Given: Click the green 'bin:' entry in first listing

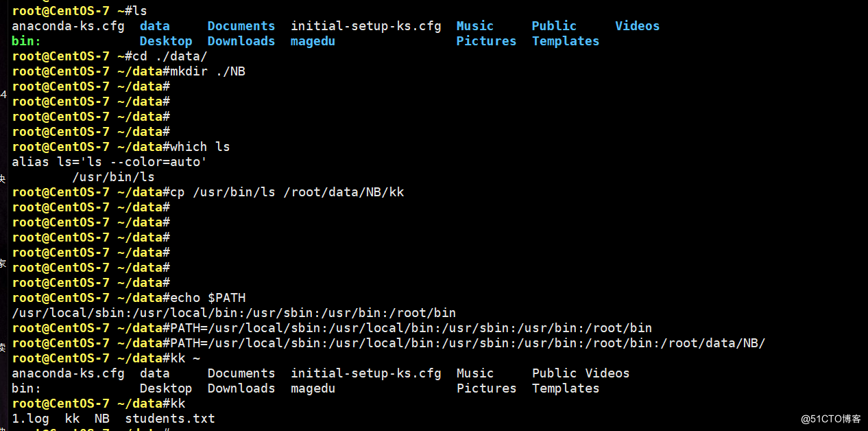Looking at the screenshot, I should click(x=27, y=41).
